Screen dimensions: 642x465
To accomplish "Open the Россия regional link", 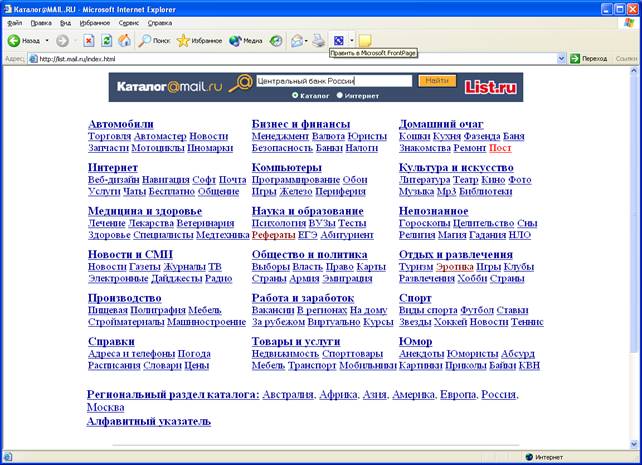I will click(x=498, y=395).
